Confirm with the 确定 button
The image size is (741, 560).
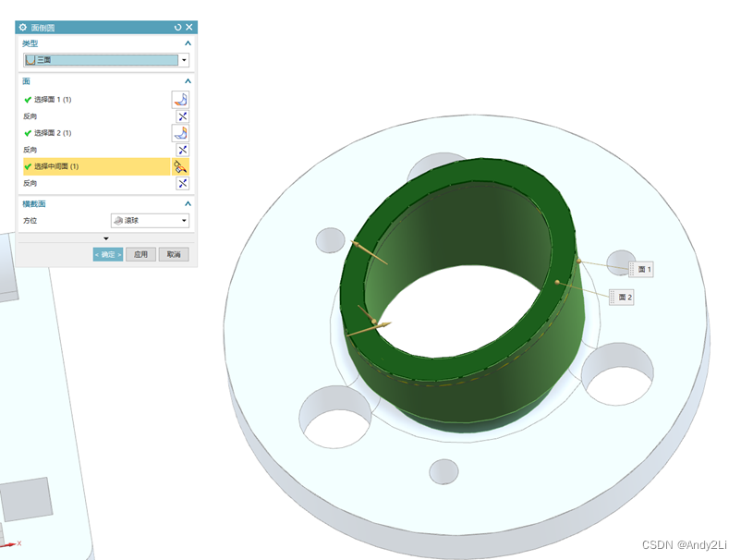click(108, 254)
